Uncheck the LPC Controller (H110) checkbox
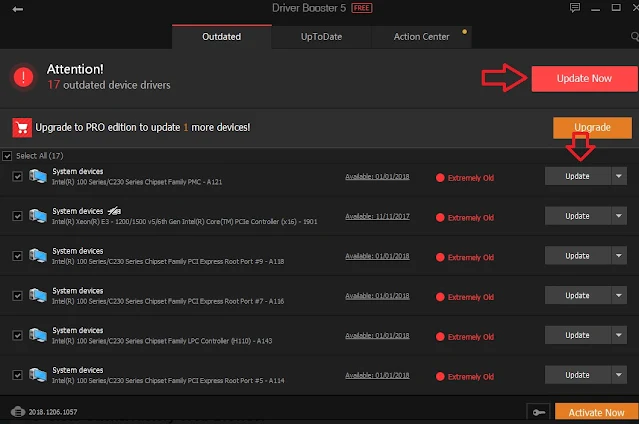639x424 pixels. click(x=17, y=335)
